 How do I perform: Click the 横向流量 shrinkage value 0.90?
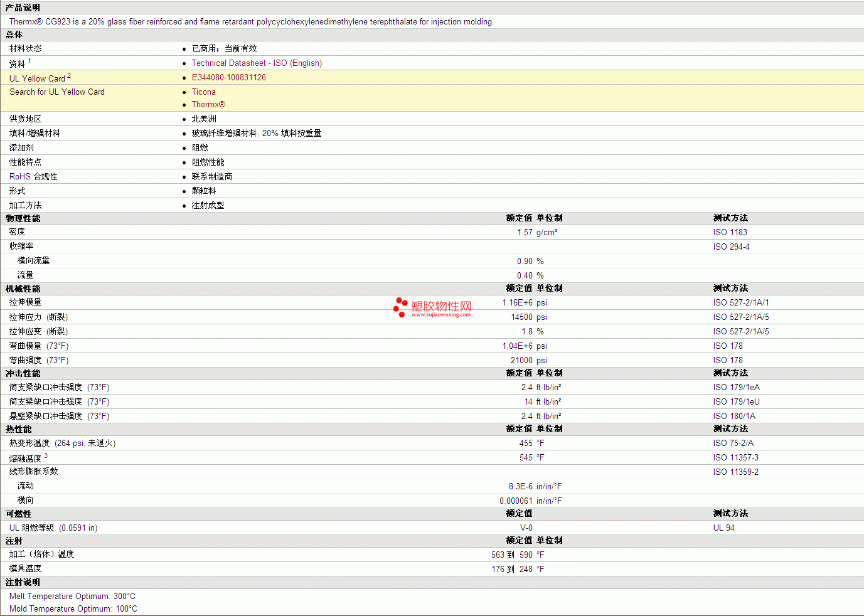pos(525,262)
